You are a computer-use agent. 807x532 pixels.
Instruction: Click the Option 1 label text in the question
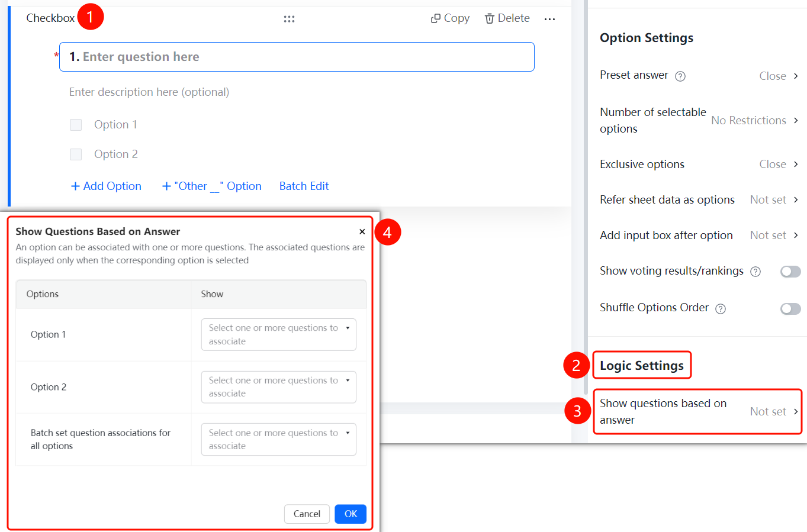pyautogui.click(x=115, y=125)
